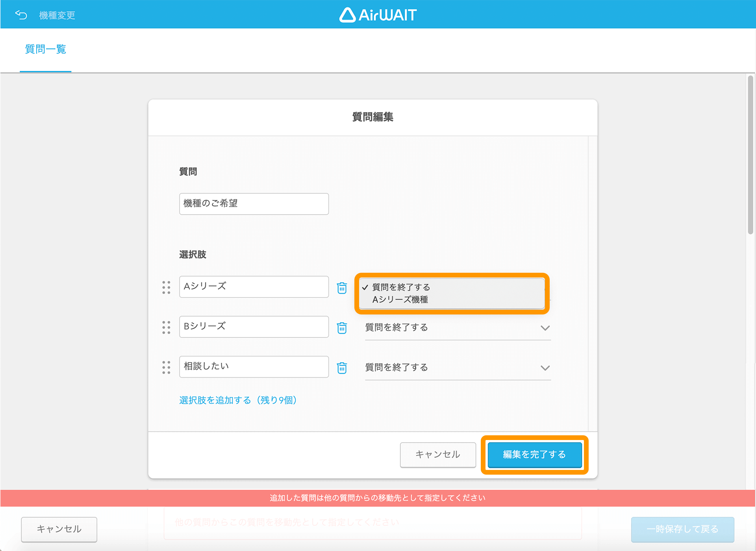Select Aシリーズ機種 option in open dropdown
The height and width of the screenshot is (551, 756).
(x=452, y=300)
